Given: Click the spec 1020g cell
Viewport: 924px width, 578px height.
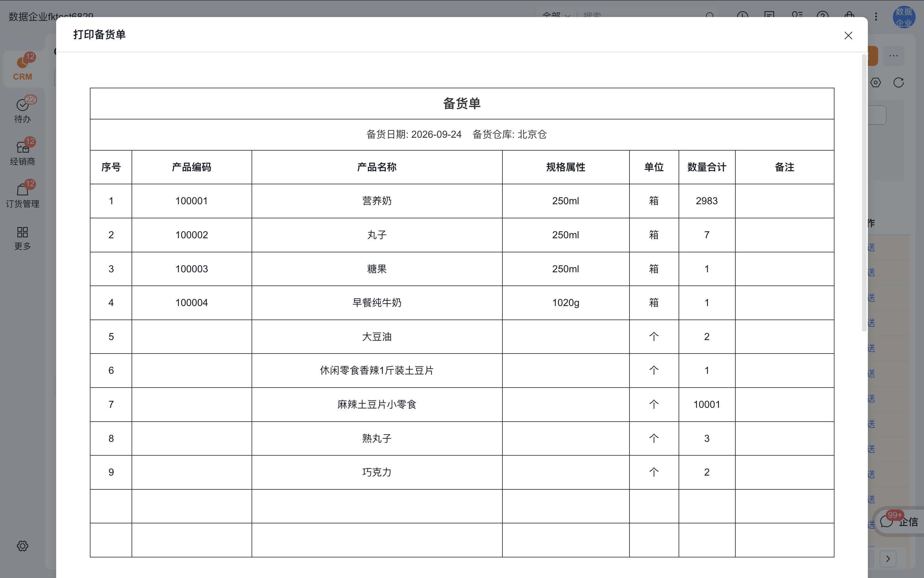Looking at the screenshot, I should (566, 303).
